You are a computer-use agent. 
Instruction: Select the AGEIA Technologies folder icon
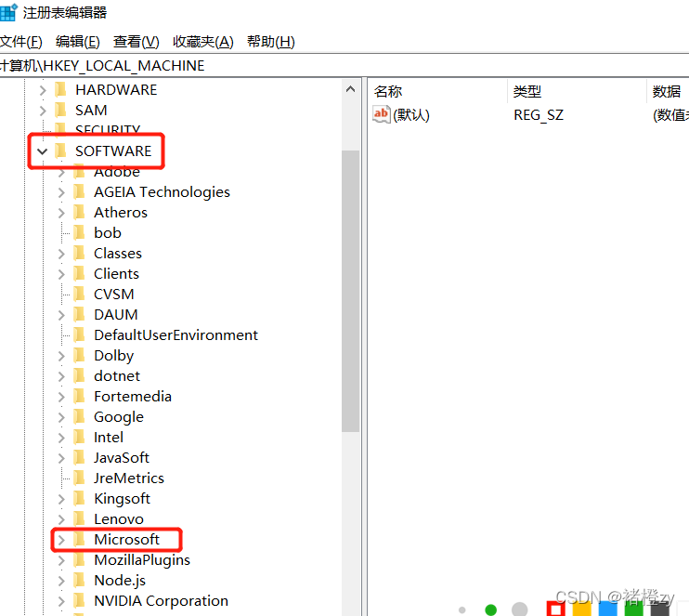(79, 191)
